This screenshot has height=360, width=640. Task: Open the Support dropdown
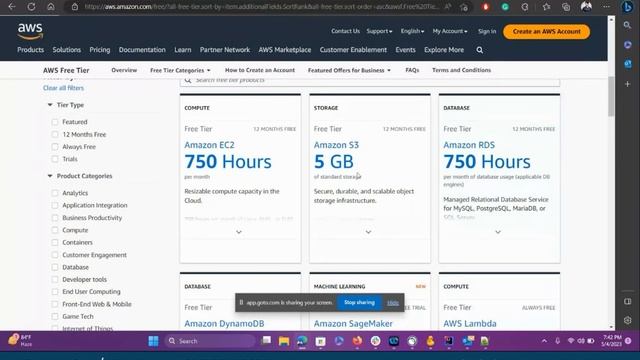pos(379,31)
